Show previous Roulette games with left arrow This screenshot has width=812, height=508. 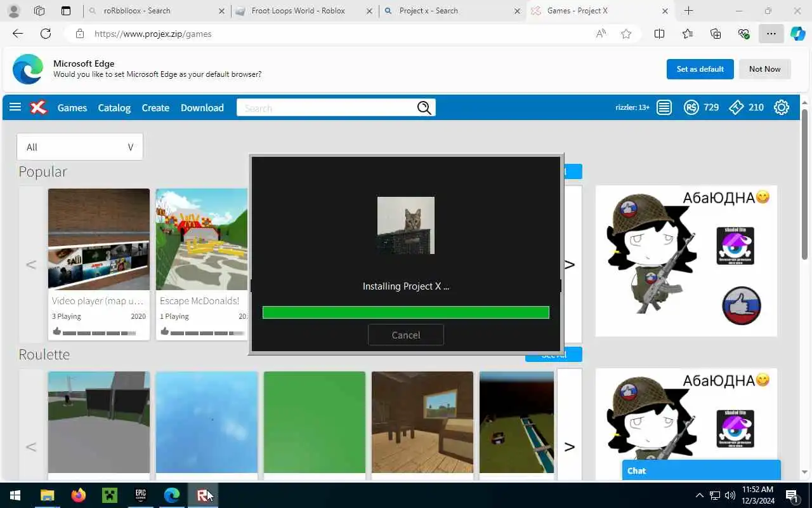[x=30, y=446]
